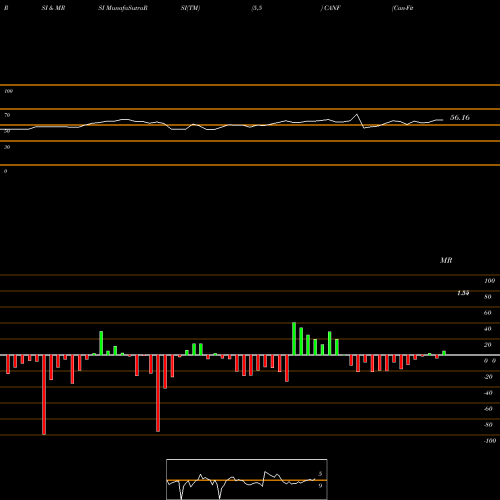Click the 60 label on MR axis
Viewport: 500px width, 500px height.
[488, 313]
